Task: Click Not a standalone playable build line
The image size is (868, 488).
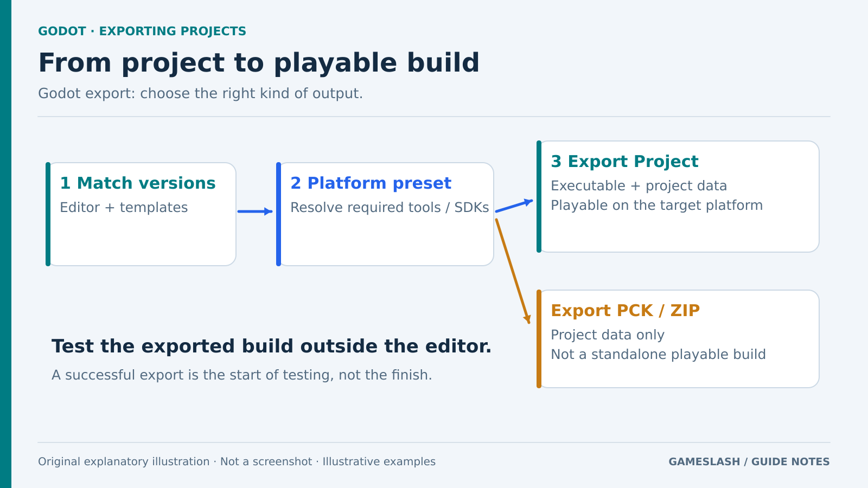Action: click(658, 355)
